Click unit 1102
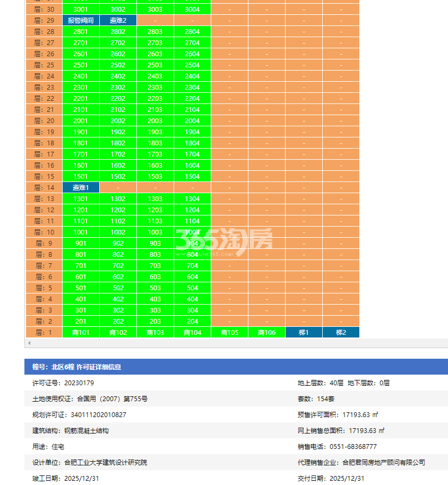The image size is (448, 485). click(x=118, y=221)
